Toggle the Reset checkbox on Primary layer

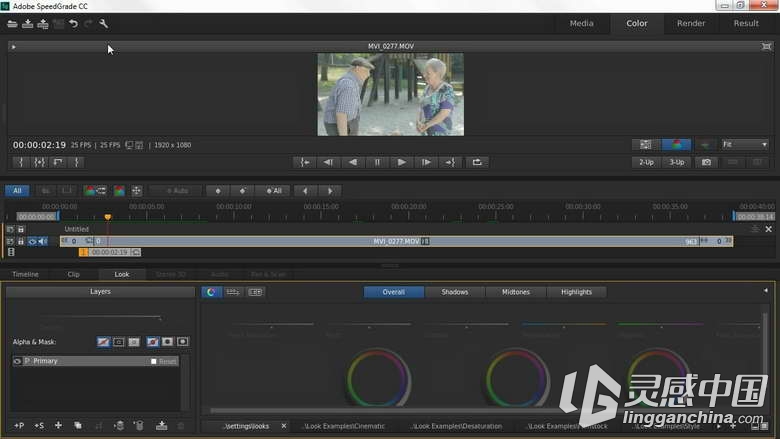[154, 361]
